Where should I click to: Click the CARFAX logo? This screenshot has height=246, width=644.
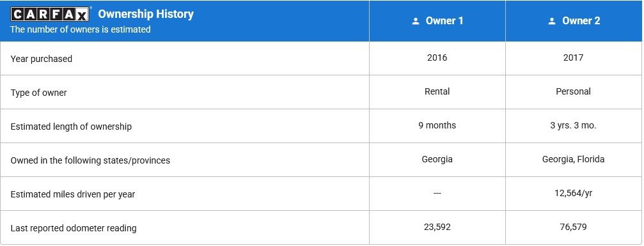(x=50, y=14)
